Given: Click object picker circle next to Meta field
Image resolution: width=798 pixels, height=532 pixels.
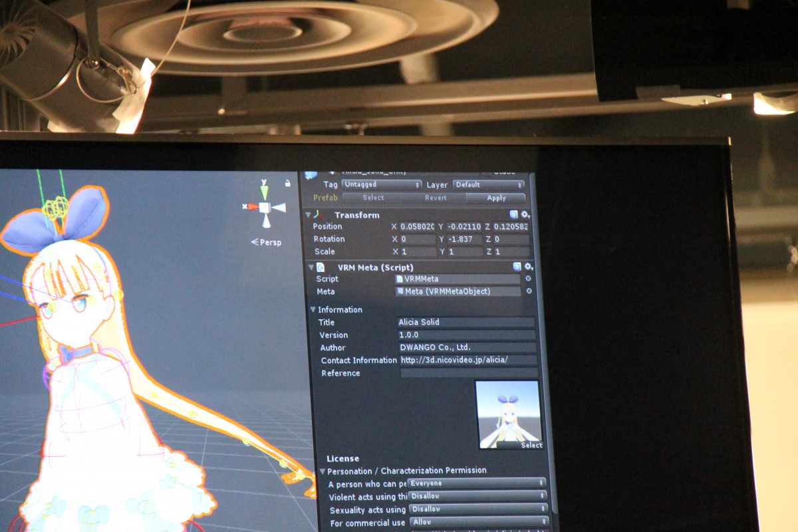Looking at the screenshot, I should tap(529, 291).
